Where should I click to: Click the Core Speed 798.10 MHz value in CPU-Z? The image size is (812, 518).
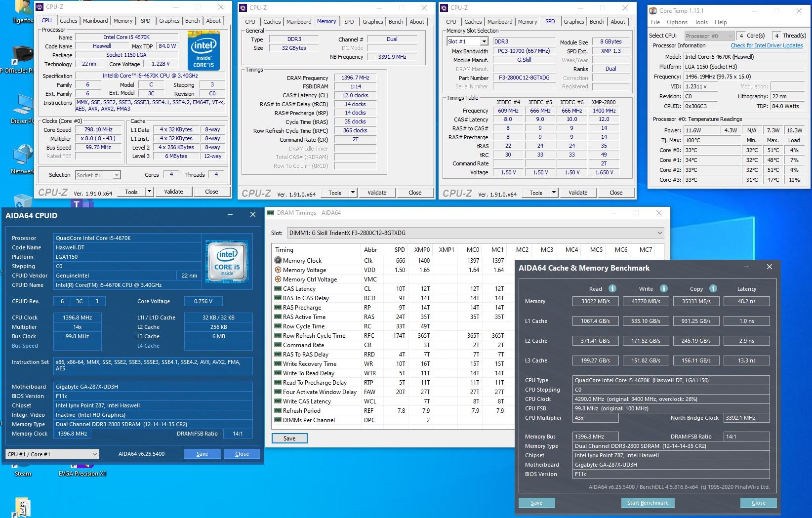click(x=99, y=129)
